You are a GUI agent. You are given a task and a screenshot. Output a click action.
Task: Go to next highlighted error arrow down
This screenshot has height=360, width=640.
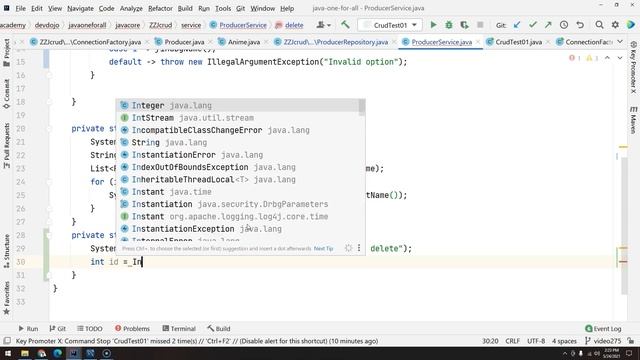(620, 58)
